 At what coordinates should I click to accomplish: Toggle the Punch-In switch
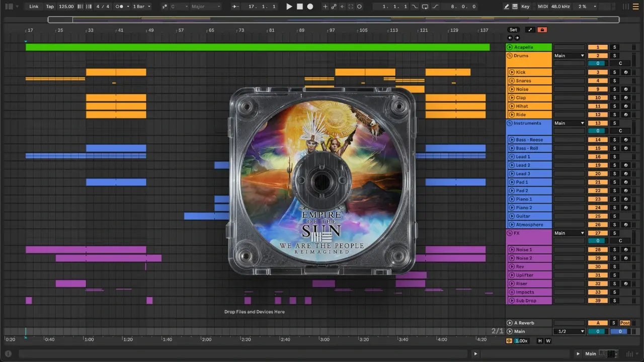pos(415,7)
